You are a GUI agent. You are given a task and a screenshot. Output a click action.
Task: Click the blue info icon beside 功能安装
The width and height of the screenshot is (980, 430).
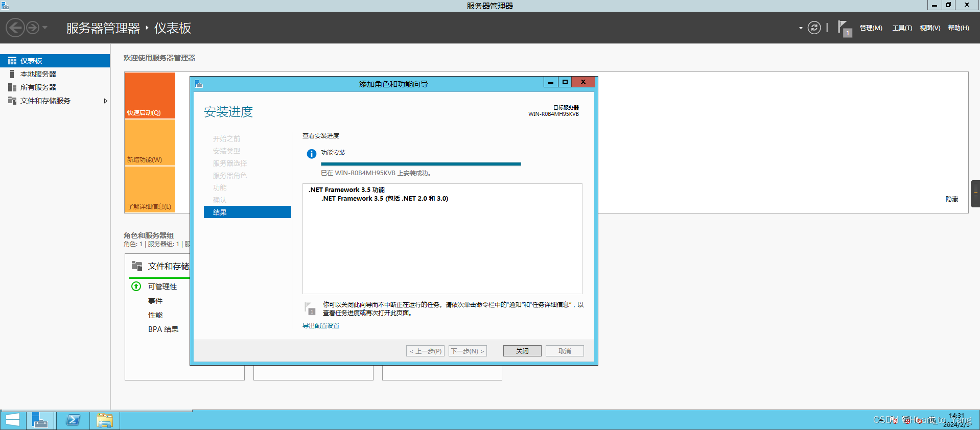coord(311,154)
